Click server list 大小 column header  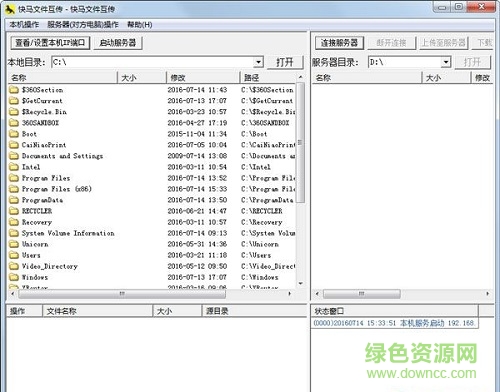tap(447, 78)
